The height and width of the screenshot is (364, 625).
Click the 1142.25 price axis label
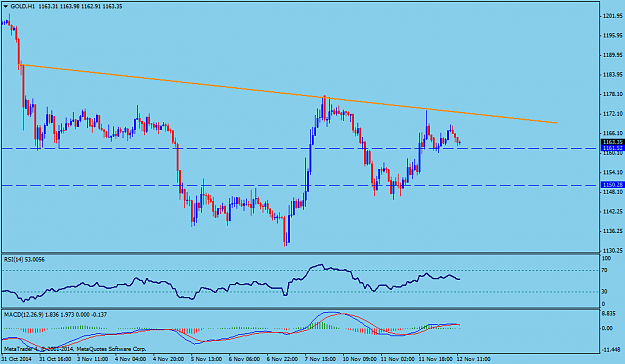[613, 211]
